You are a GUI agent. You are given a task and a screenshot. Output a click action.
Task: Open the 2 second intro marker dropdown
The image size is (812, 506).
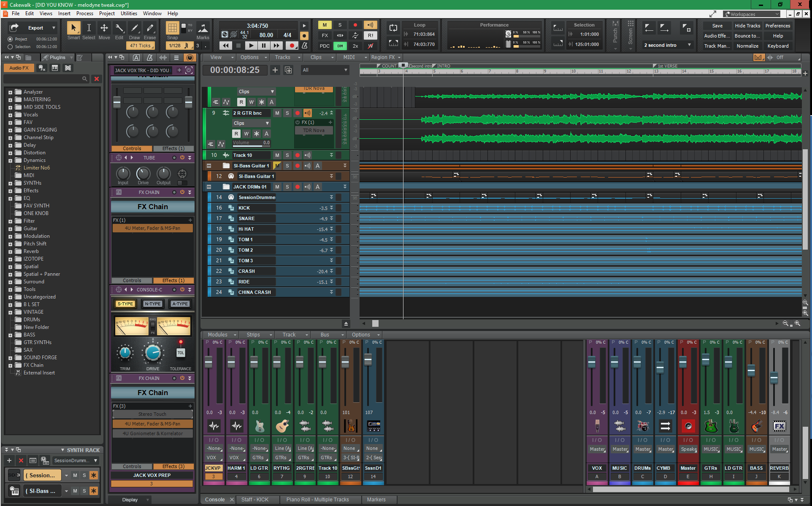click(689, 45)
